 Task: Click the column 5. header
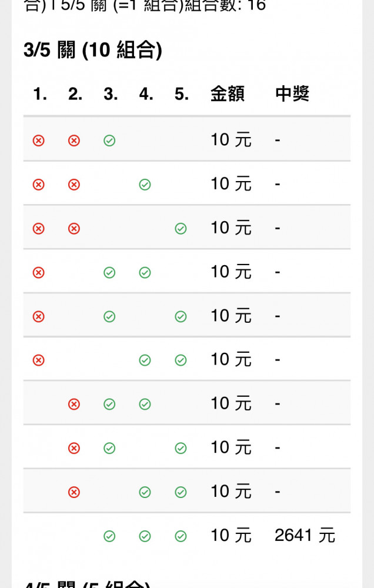[182, 93]
